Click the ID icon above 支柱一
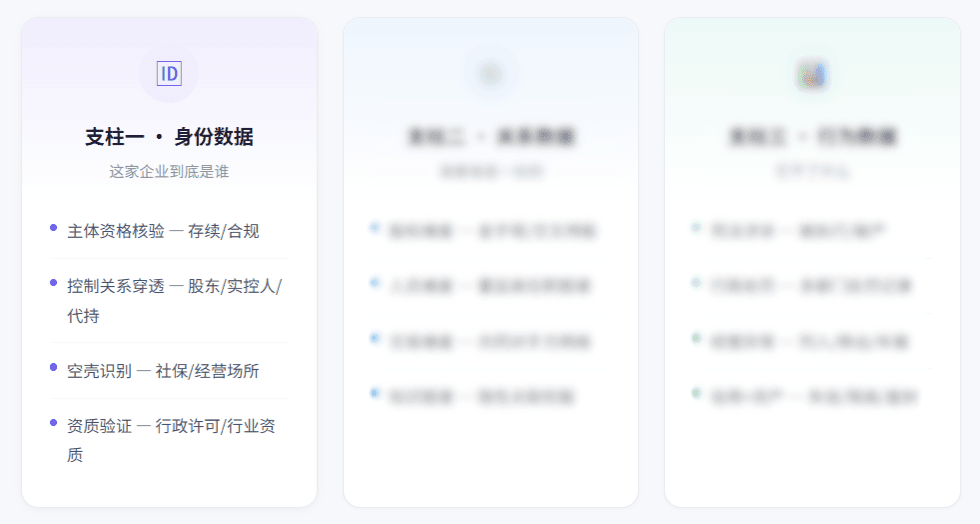Viewport: 980px width, 524px height. [x=169, y=74]
